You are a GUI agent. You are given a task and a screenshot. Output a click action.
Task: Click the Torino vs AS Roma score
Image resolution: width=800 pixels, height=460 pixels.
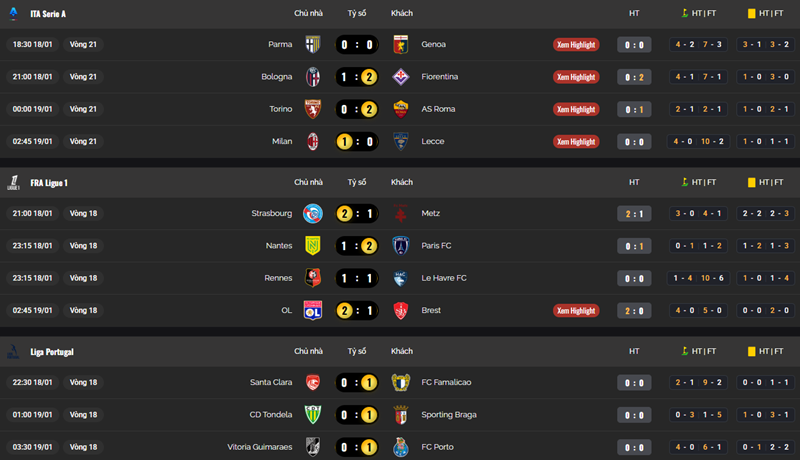coord(357,109)
